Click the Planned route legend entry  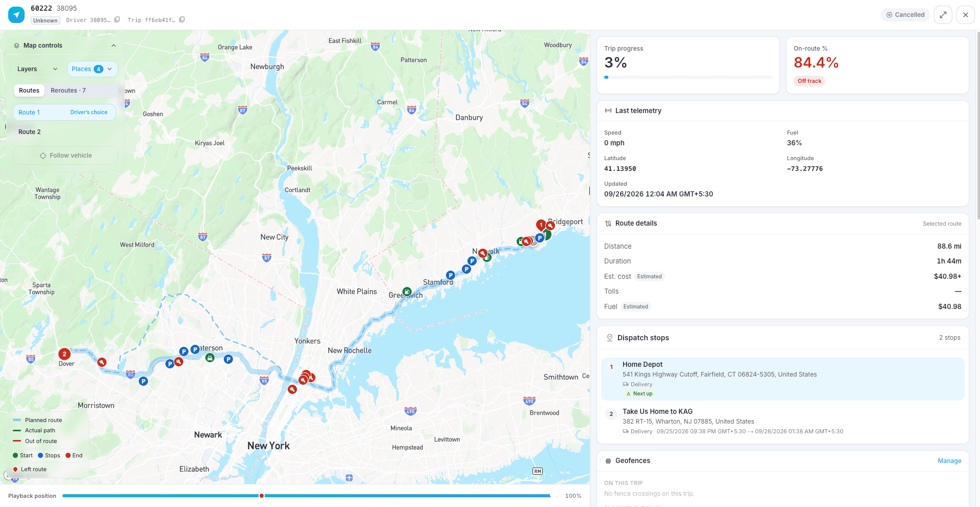coord(38,420)
